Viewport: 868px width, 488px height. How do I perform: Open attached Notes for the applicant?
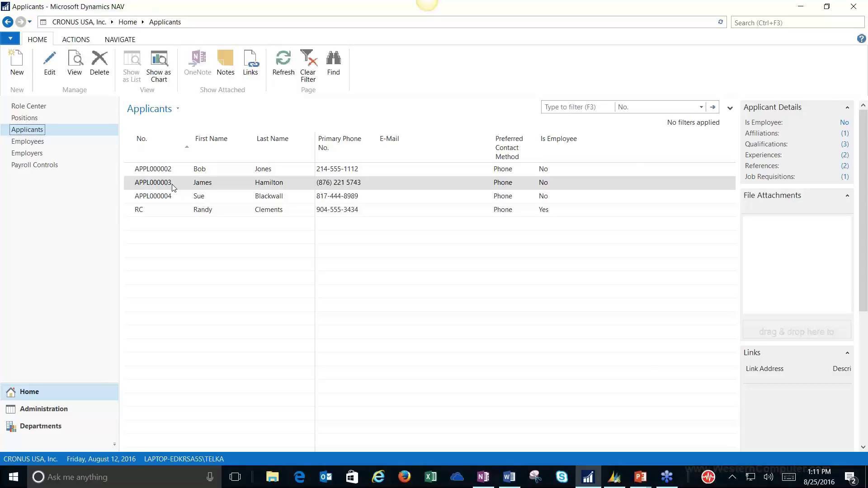pos(225,63)
